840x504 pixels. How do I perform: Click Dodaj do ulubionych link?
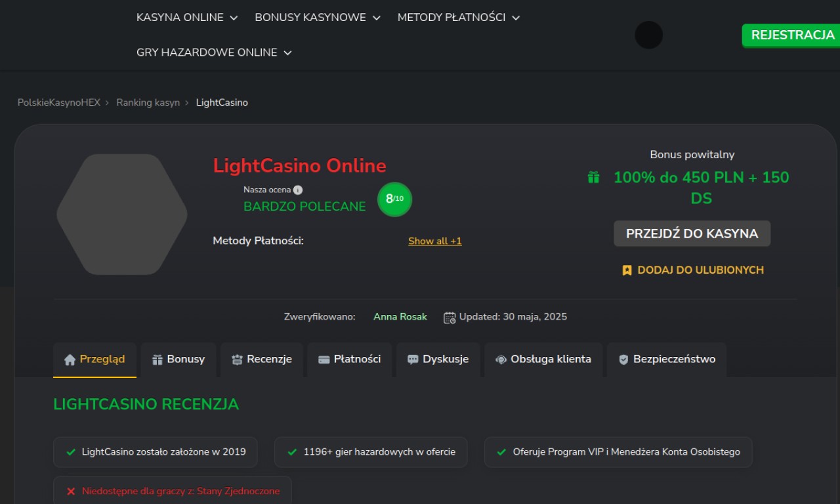693,270
